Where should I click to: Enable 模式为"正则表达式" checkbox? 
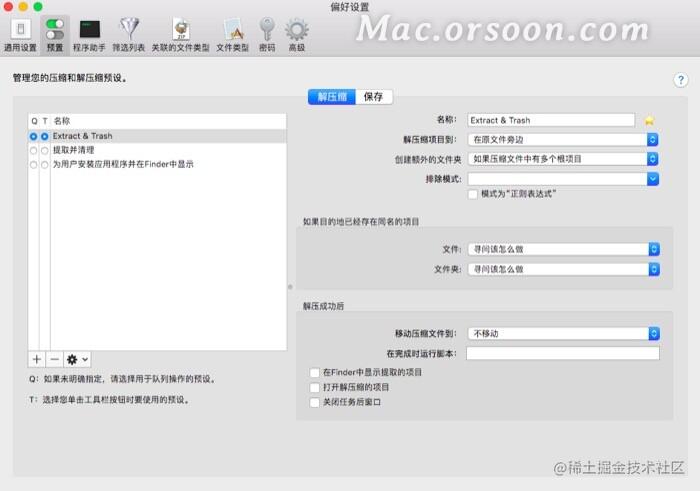(x=473, y=194)
